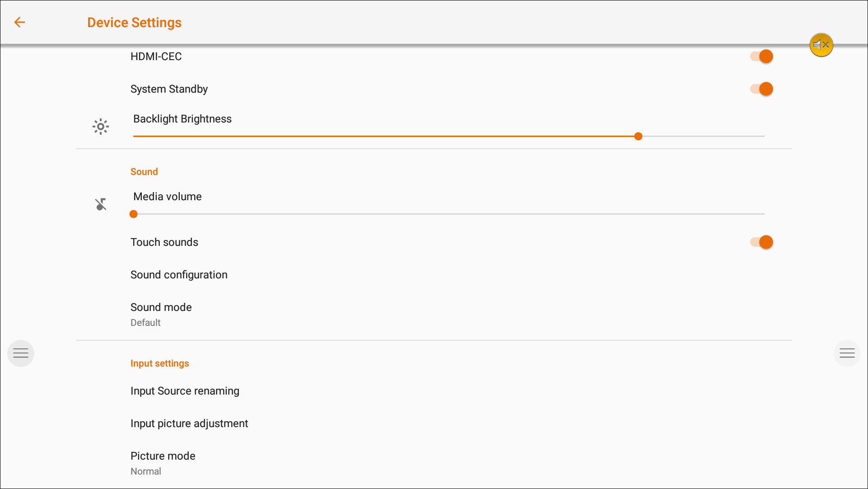Click the Media volume slider handle
This screenshot has width=868, height=489.
(x=133, y=214)
